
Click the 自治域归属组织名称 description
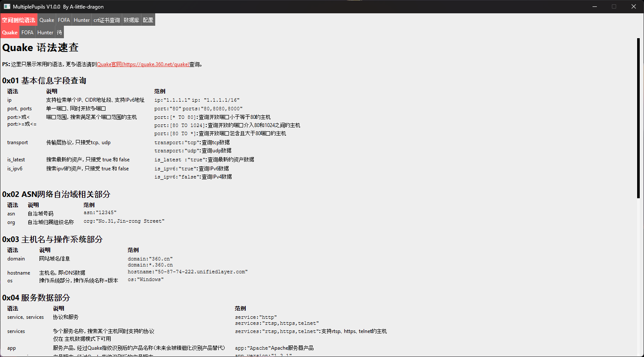51,222
